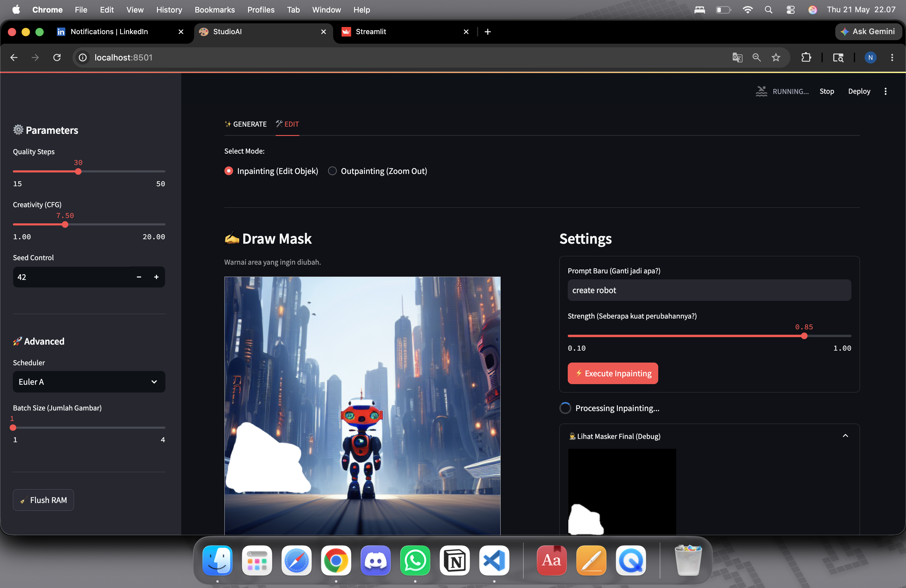Open a new browser tab
The image size is (906, 588).
tap(488, 31)
